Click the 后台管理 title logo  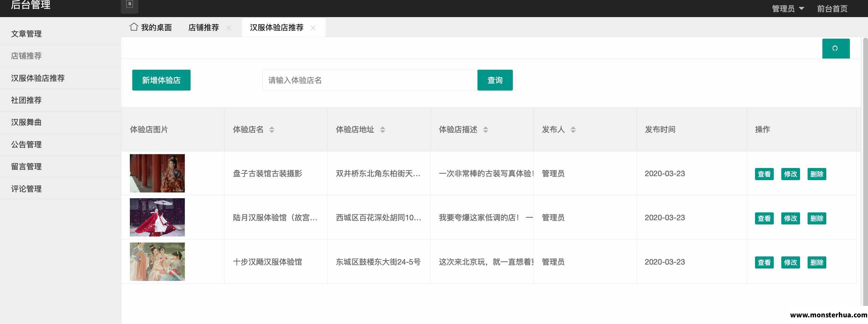[31, 5]
